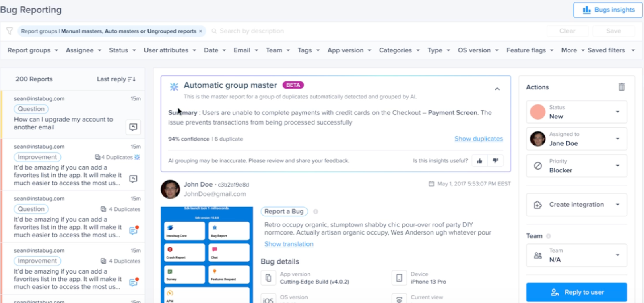Click the AI sparkle icon beside 4 Duplicates
644x303 pixels.
[137, 157]
